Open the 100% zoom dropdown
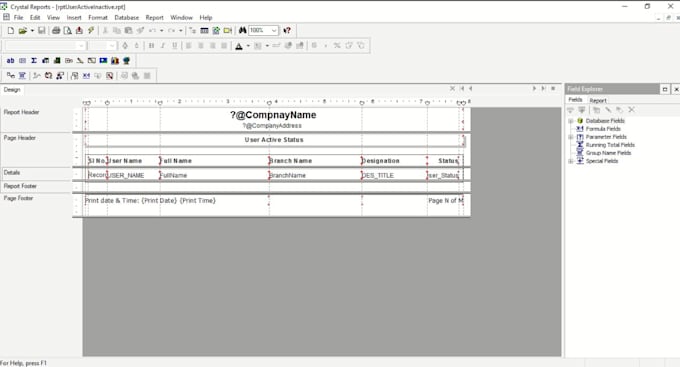680x367 pixels. tap(274, 30)
